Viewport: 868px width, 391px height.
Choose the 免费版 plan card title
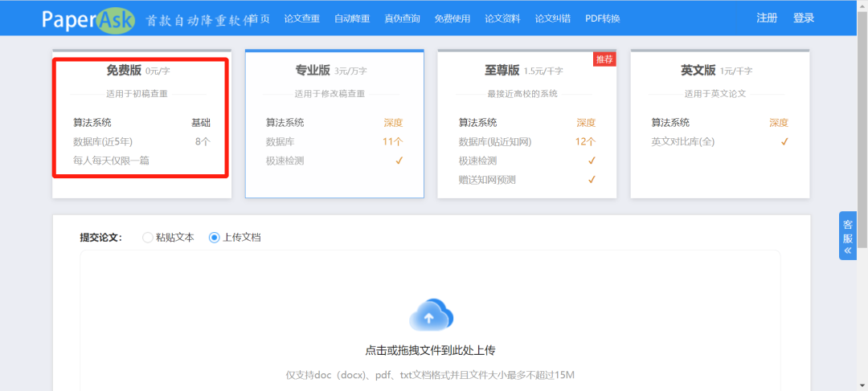click(124, 70)
